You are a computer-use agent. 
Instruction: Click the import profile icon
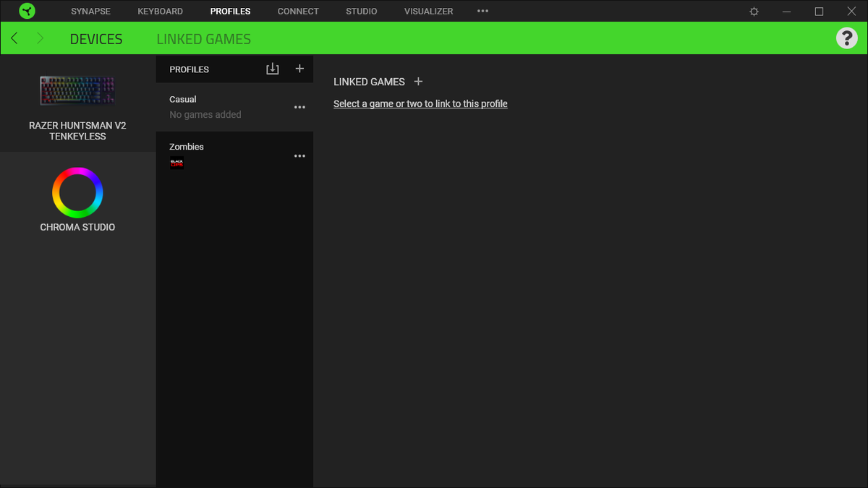point(272,69)
